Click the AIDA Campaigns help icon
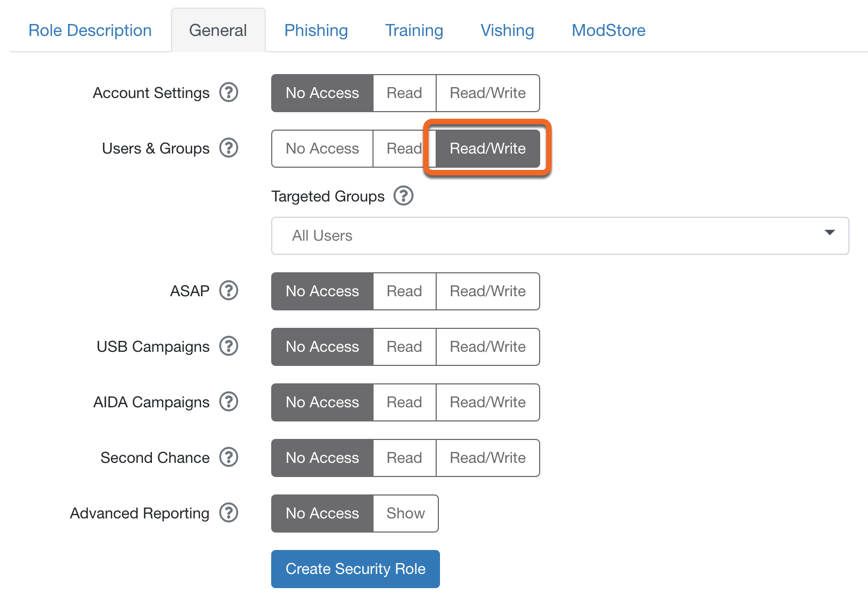 [x=229, y=401]
